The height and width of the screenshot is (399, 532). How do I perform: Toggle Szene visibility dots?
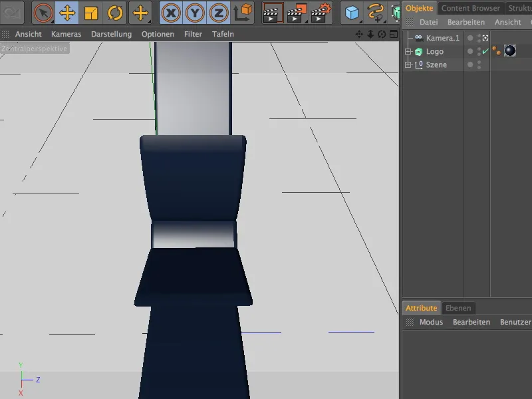[x=479, y=65]
